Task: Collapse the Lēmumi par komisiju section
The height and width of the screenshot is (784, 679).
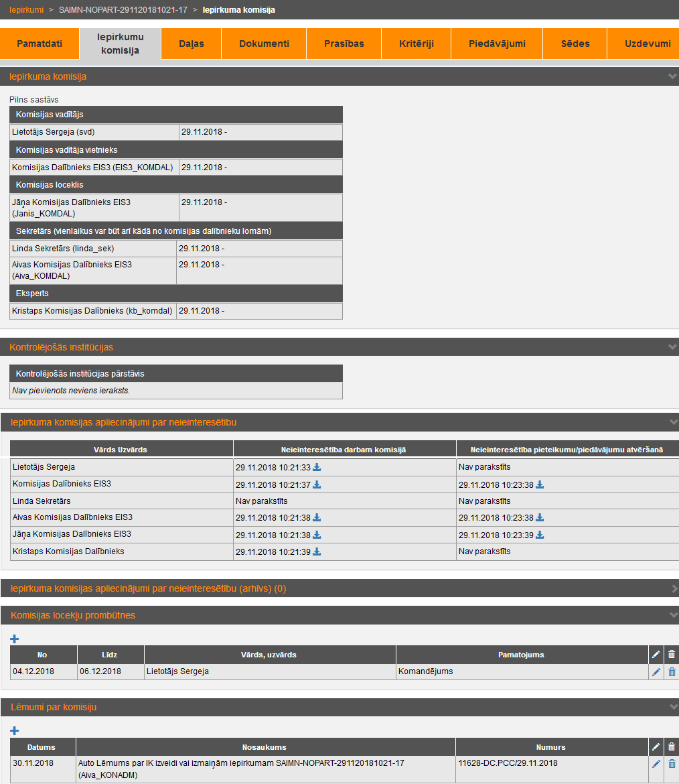Action: tap(673, 707)
